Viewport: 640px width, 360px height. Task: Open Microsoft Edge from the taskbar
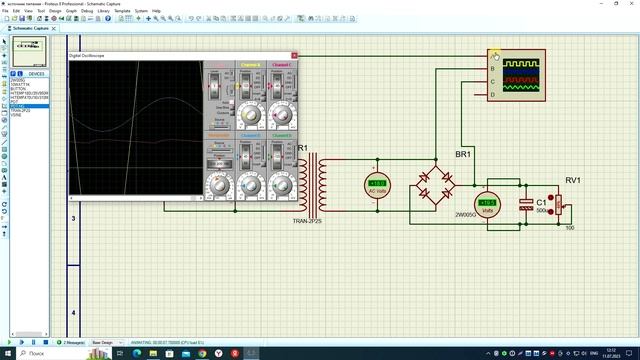137,353
